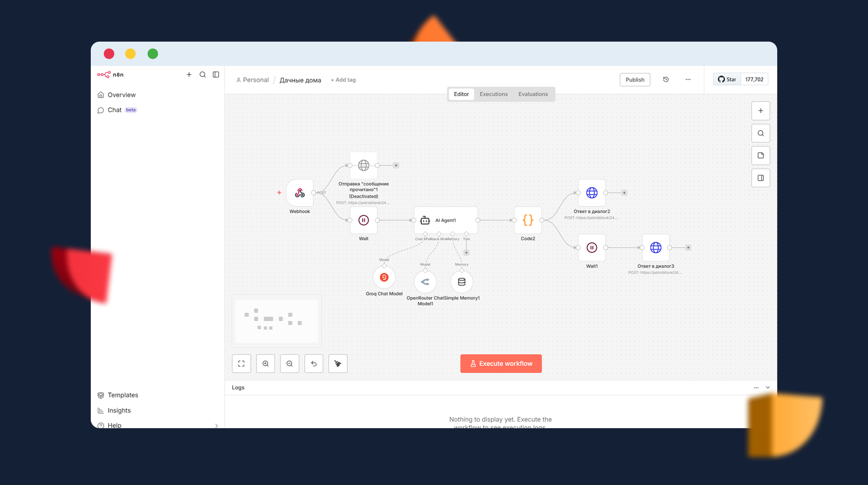Select the AI Agent1 node
The width and height of the screenshot is (868, 485).
coord(446,220)
